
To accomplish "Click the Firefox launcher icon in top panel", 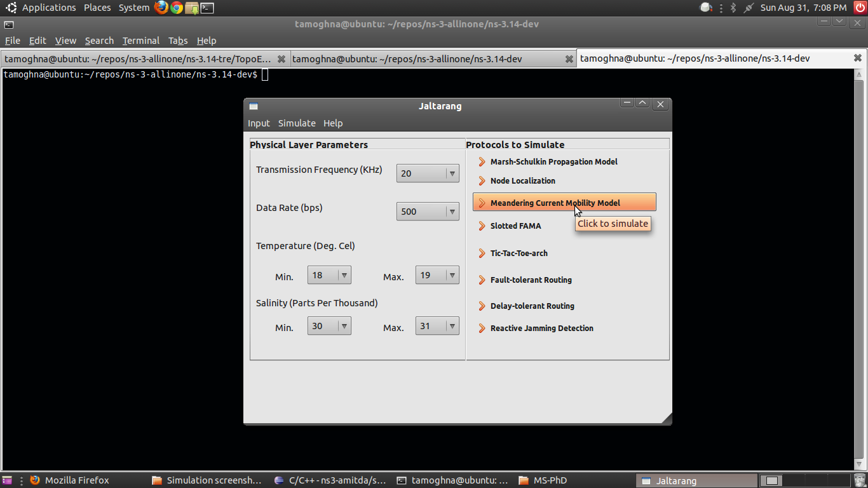I will pyautogui.click(x=161, y=8).
